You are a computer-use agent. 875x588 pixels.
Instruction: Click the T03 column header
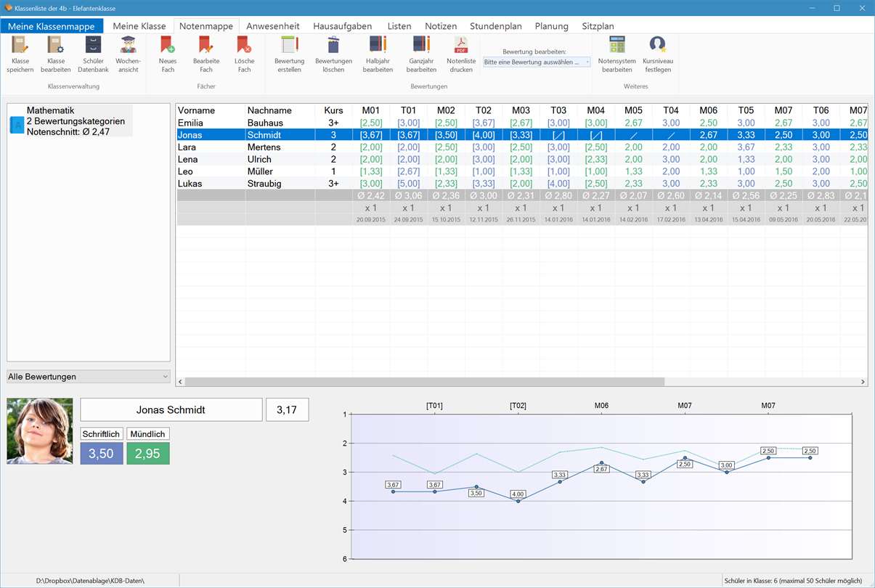(x=558, y=110)
